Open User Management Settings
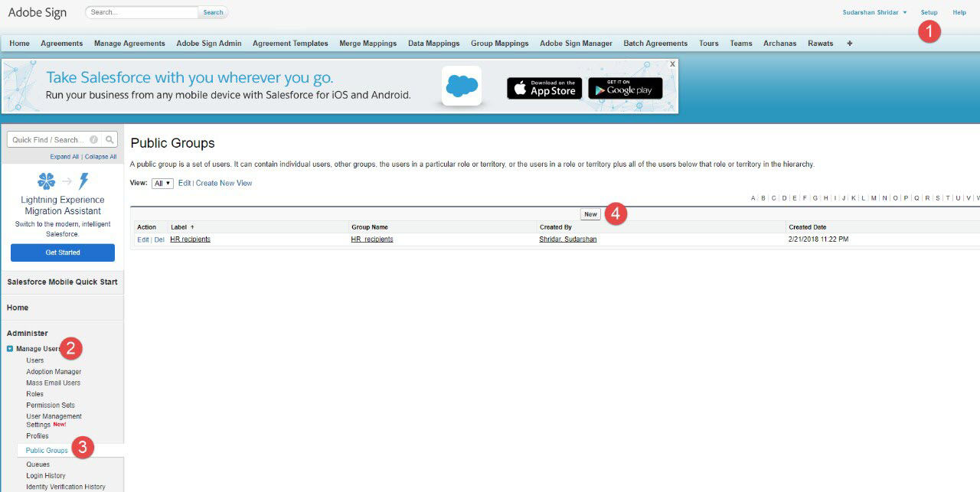 click(54, 420)
